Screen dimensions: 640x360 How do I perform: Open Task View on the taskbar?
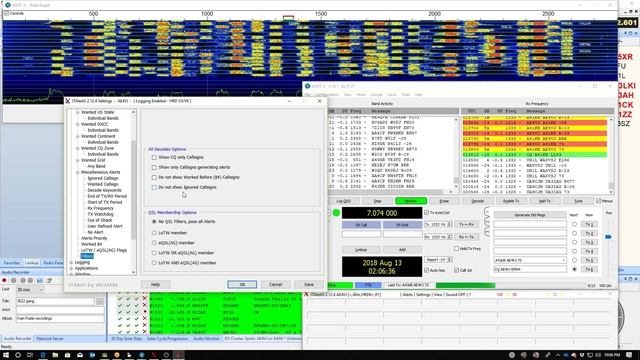30,355
